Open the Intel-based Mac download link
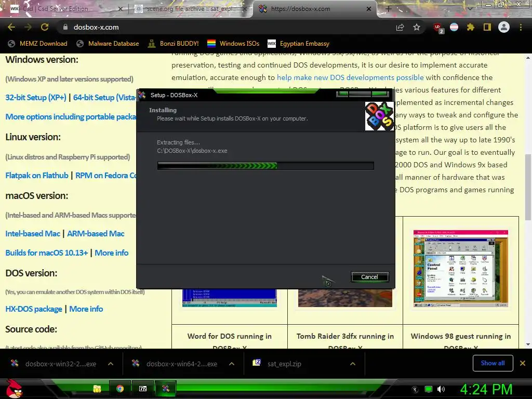Image resolution: width=532 pixels, height=399 pixels. pos(33,234)
